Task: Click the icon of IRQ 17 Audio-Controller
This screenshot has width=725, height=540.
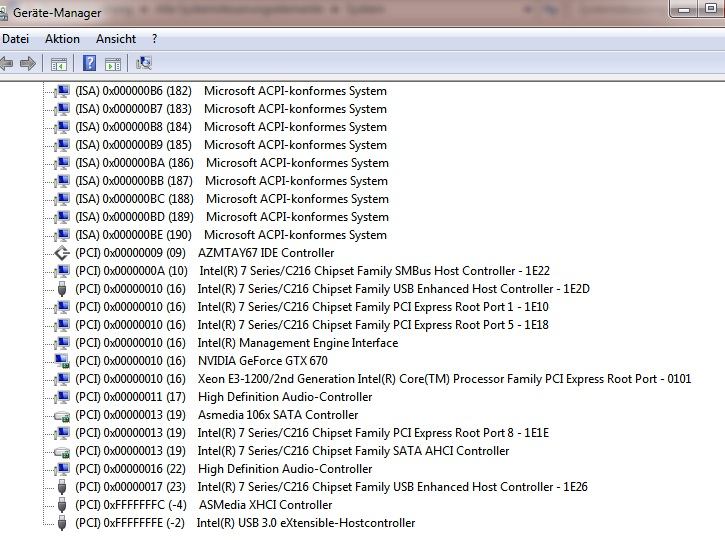Action: coord(61,397)
